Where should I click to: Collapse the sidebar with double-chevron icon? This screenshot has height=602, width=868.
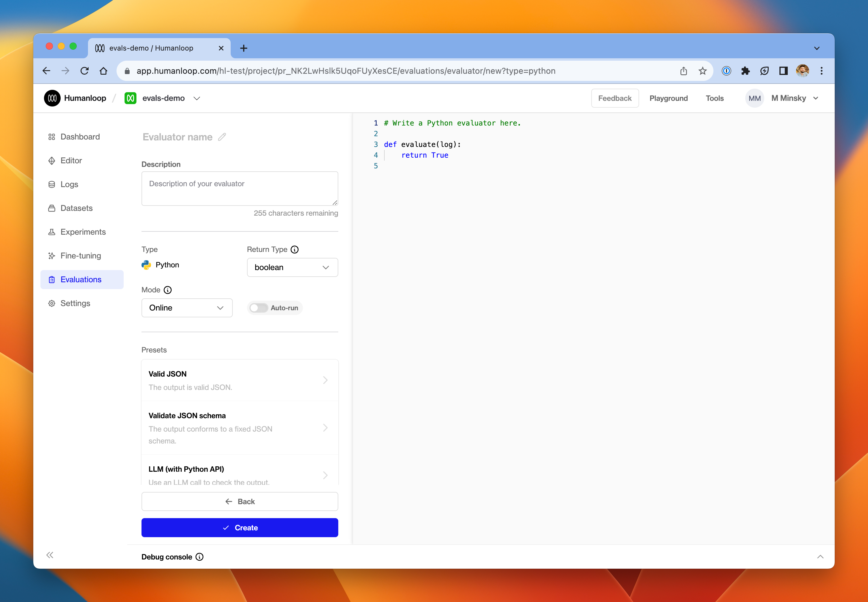click(50, 555)
